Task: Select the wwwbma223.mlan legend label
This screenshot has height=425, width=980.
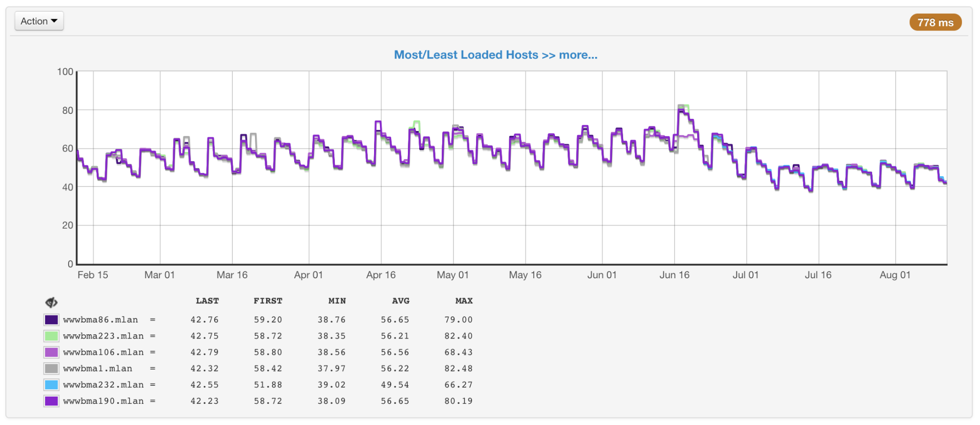Action: coord(103,336)
